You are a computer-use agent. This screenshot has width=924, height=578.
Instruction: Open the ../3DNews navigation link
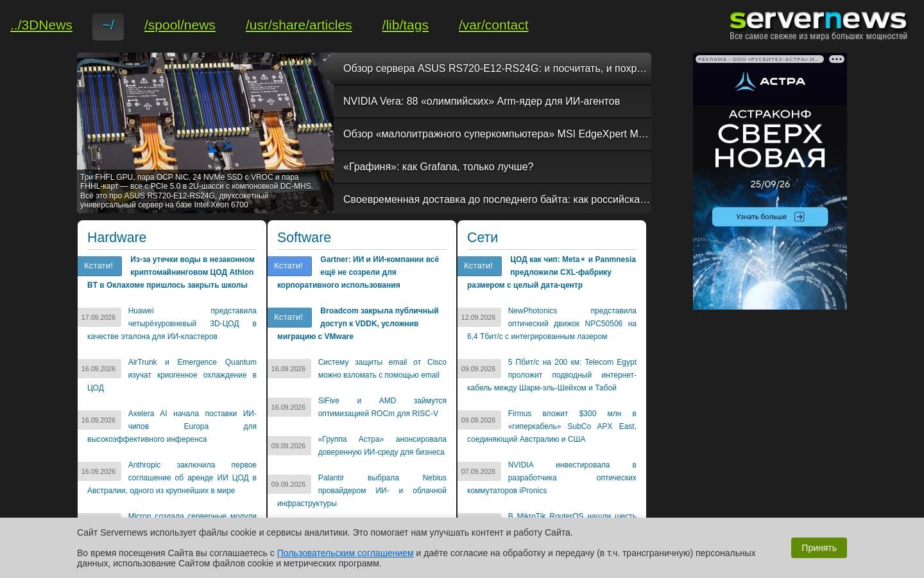pyautogui.click(x=41, y=25)
